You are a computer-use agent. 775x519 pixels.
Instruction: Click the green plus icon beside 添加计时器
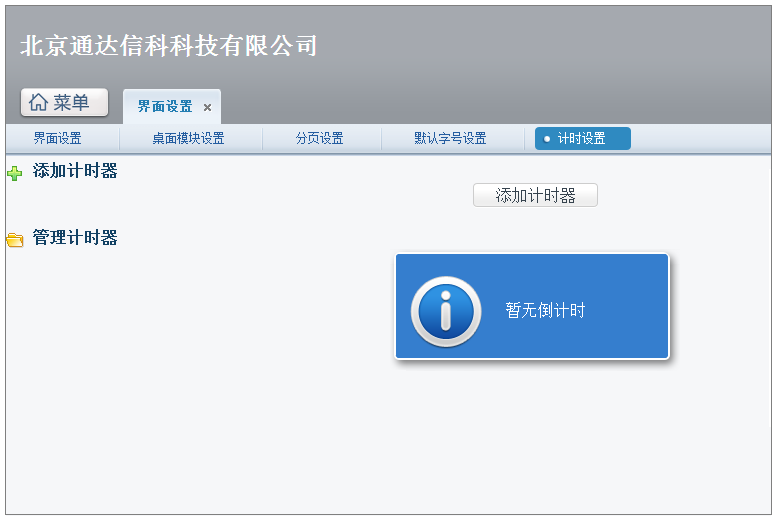(x=14, y=173)
